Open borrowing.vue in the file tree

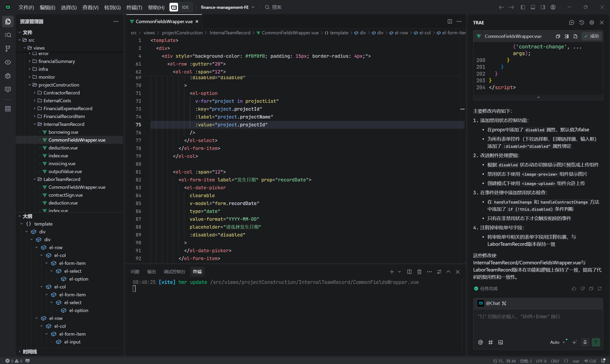tap(63, 132)
